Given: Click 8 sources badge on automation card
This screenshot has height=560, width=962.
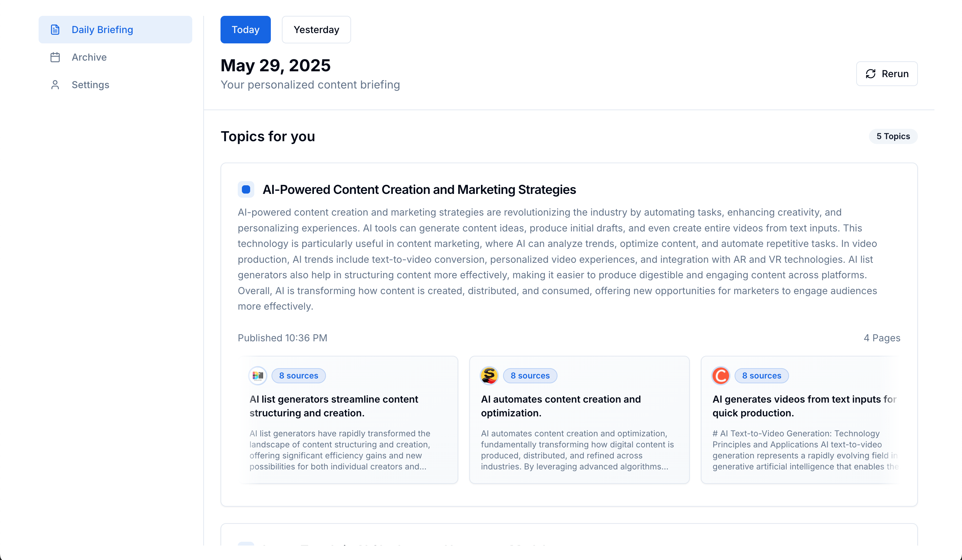Looking at the screenshot, I should pos(530,376).
